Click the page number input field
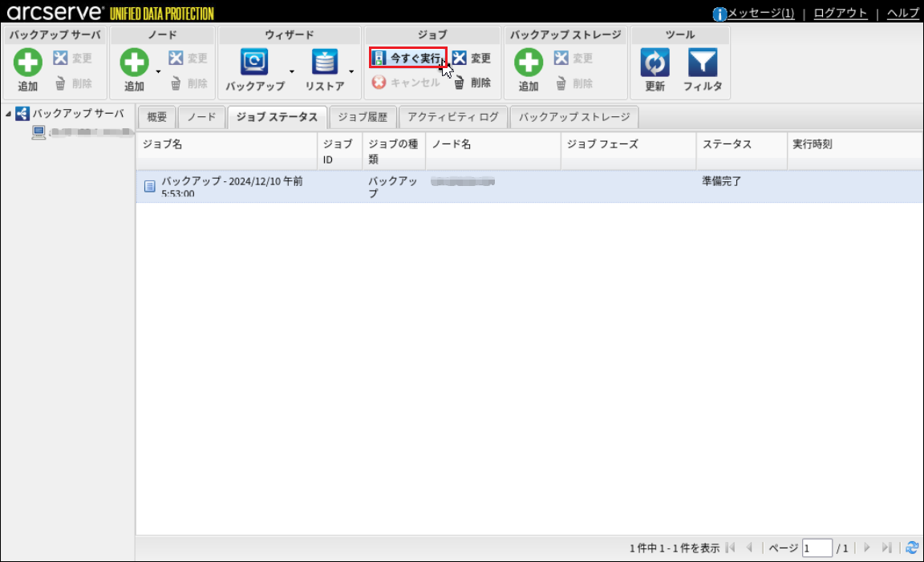924x562 pixels. (817, 548)
